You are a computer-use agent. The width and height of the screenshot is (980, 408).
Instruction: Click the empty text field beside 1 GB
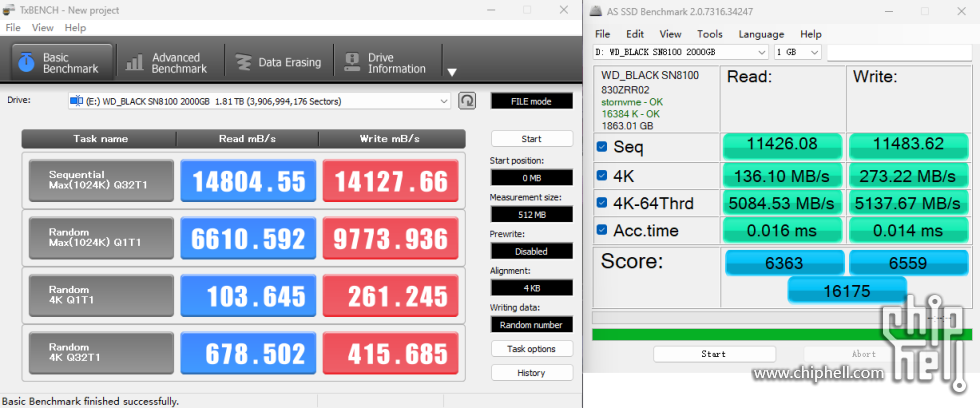(900, 52)
